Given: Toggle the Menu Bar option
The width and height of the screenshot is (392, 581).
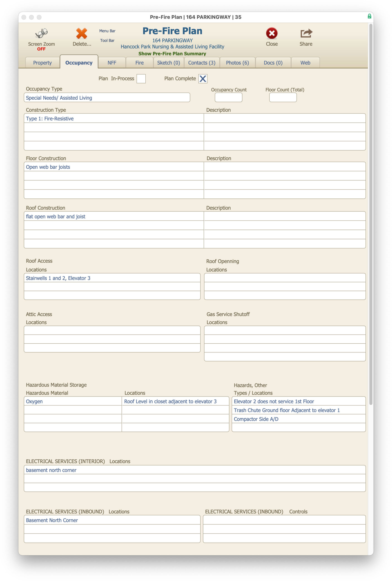Looking at the screenshot, I should [x=107, y=31].
